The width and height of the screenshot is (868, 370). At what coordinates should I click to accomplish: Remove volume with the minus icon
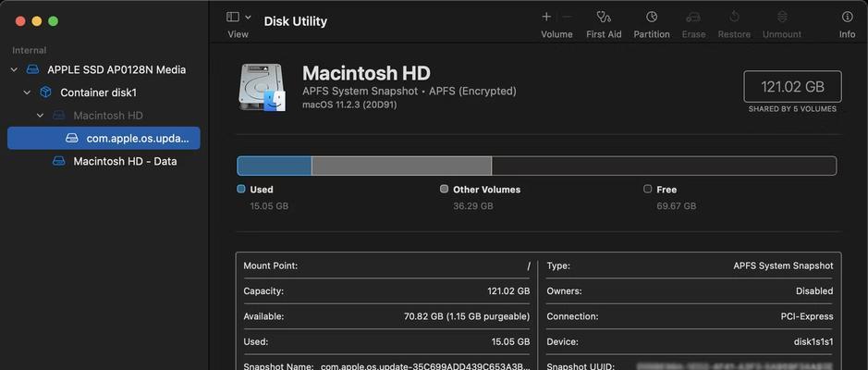pos(567,17)
